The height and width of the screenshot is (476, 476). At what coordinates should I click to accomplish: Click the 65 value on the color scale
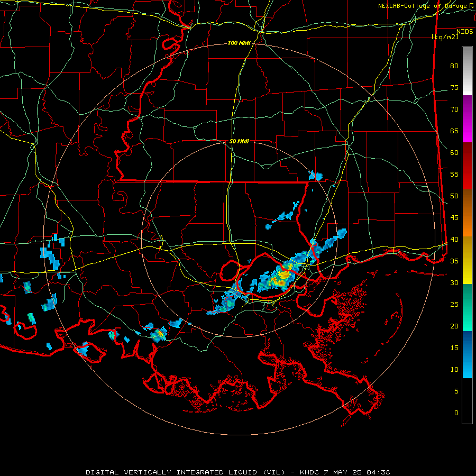point(454,131)
